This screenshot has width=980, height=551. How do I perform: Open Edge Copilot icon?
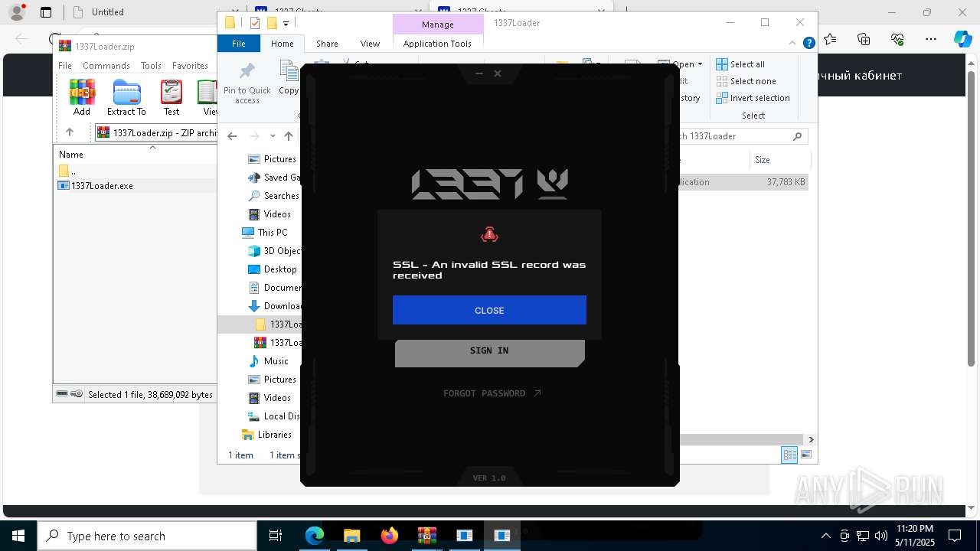coord(963,39)
